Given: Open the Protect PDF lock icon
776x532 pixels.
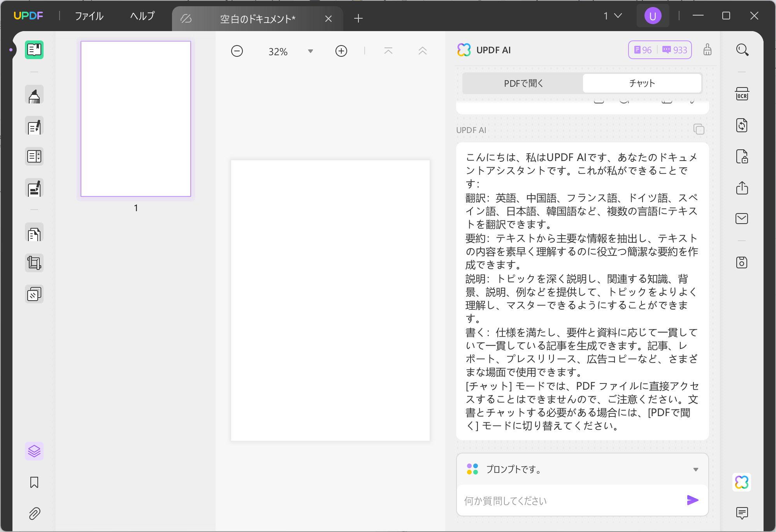Looking at the screenshot, I should pos(742,156).
